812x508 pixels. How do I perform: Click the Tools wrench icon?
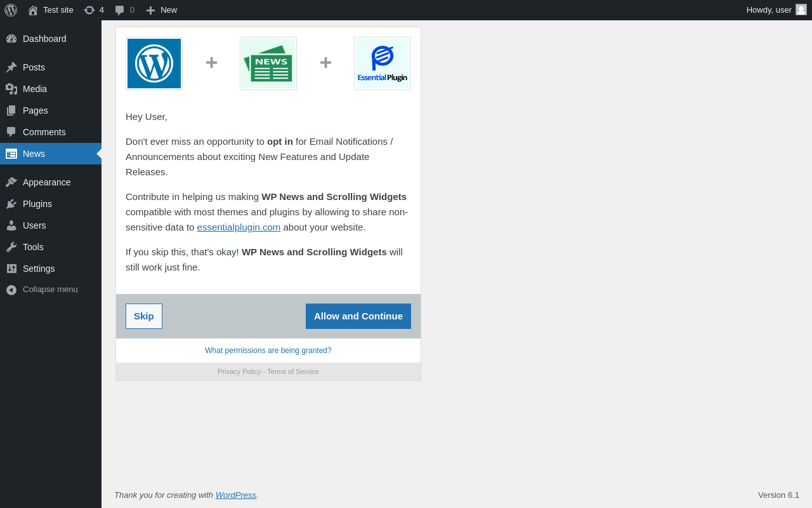tap(11, 247)
